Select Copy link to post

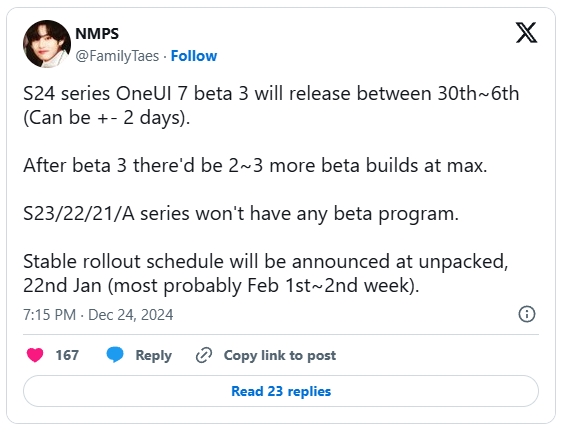[x=280, y=355]
